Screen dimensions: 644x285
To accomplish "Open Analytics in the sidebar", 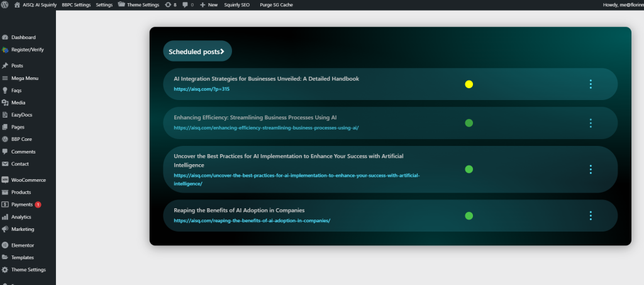I will (x=21, y=216).
